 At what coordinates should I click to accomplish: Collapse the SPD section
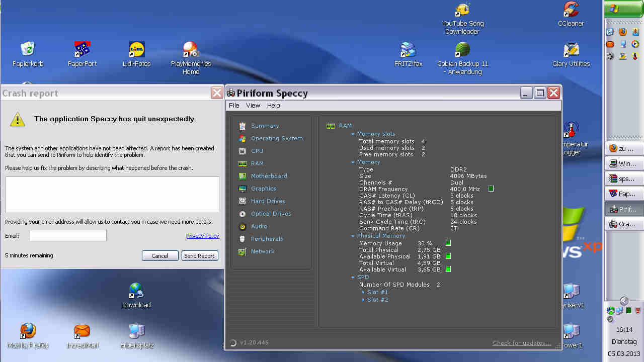pyautogui.click(x=353, y=278)
